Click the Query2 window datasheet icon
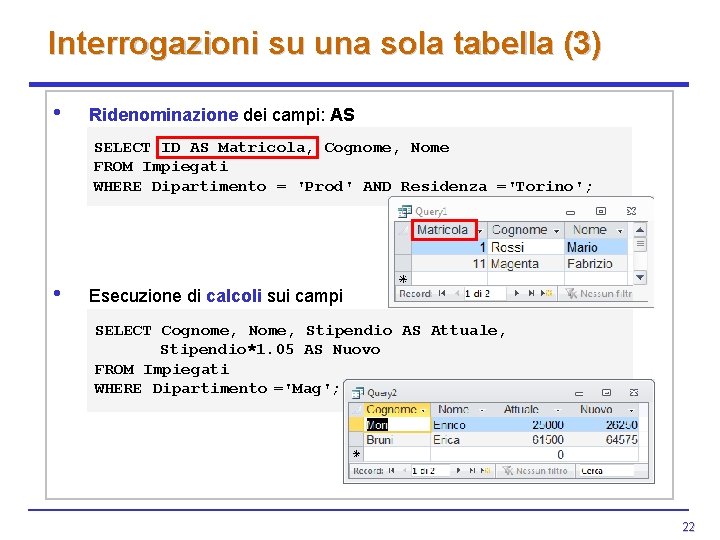Viewport: 720px width, 540px height. click(357, 393)
